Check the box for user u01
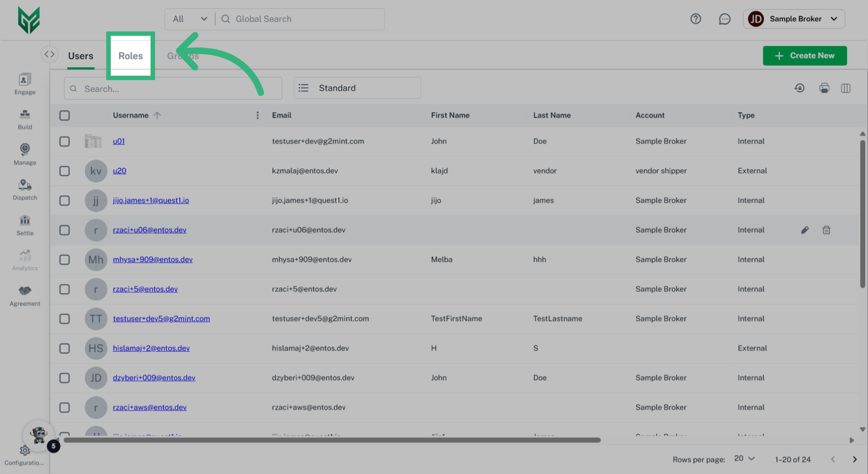This screenshot has width=868, height=474. tap(65, 142)
